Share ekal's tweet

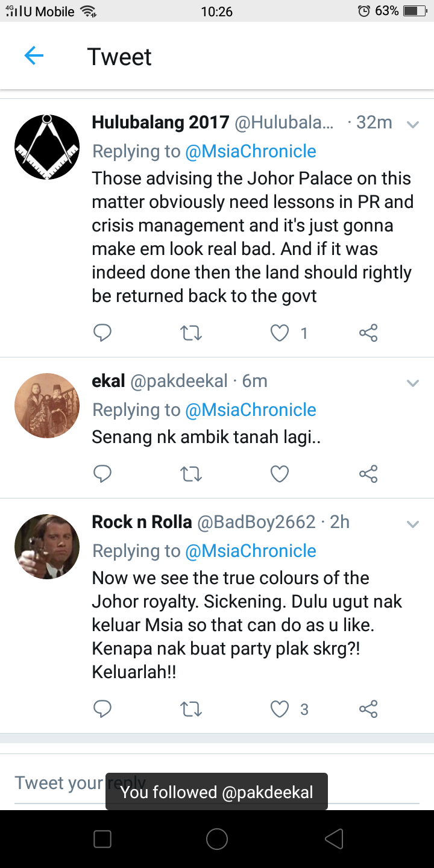[x=368, y=474]
